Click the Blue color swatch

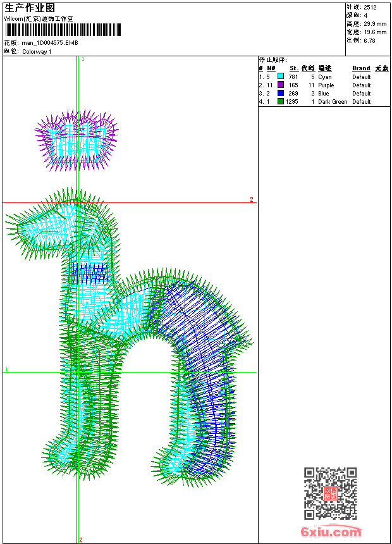point(281,93)
